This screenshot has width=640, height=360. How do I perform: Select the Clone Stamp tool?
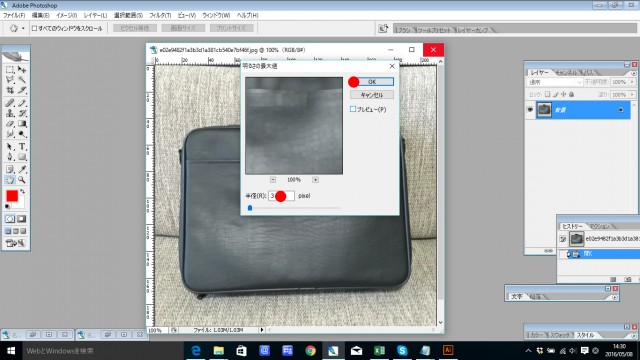pos(10,113)
